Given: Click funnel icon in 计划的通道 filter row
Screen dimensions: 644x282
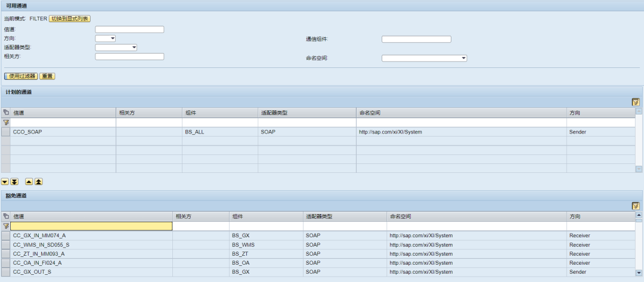Looking at the screenshot, I should click(6, 122).
